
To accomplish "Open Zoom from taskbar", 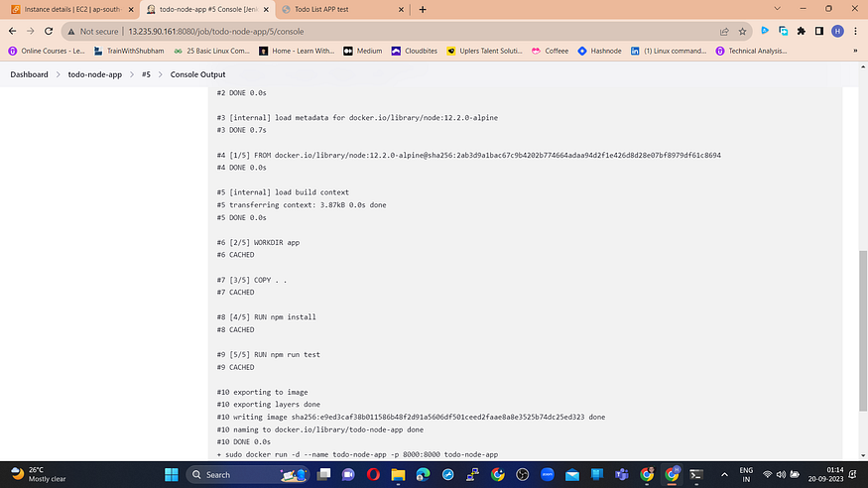I will 547,475.
